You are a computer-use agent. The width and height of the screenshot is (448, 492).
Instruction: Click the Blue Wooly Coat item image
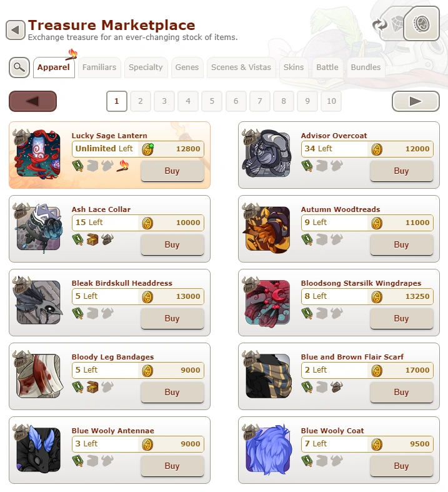pos(267,449)
